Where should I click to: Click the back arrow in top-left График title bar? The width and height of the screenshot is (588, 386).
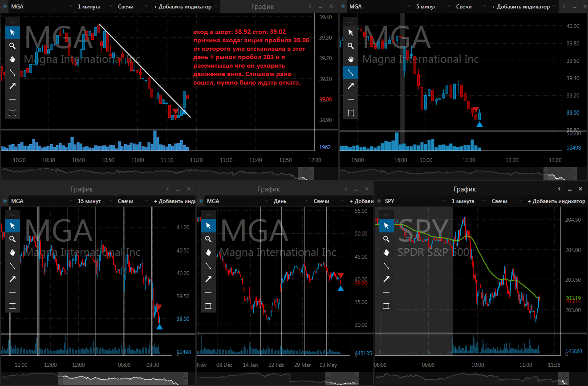[x=311, y=7]
